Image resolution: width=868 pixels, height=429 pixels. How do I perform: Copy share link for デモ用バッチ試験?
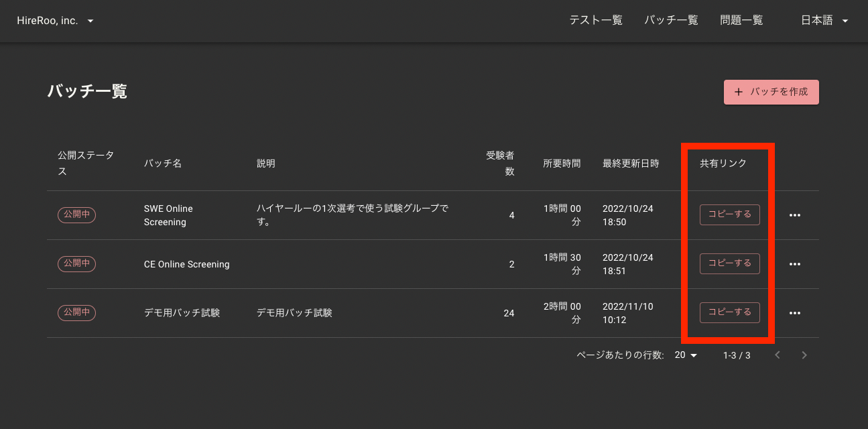point(729,312)
